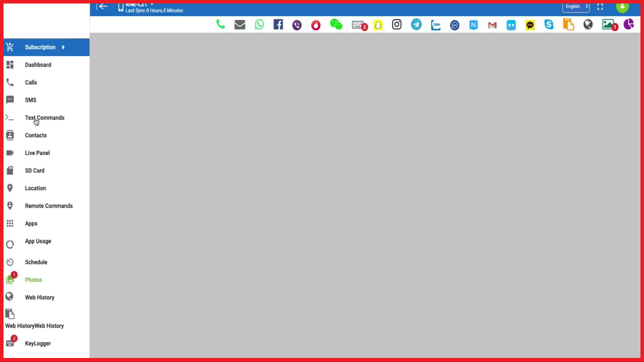Open the Snapchat icon

pyautogui.click(x=378, y=25)
